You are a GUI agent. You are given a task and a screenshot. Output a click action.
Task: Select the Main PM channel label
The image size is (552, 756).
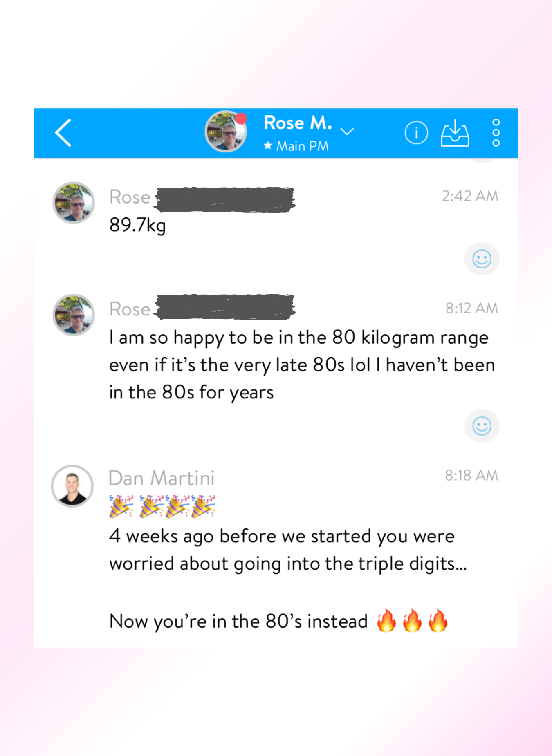click(302, 146)
